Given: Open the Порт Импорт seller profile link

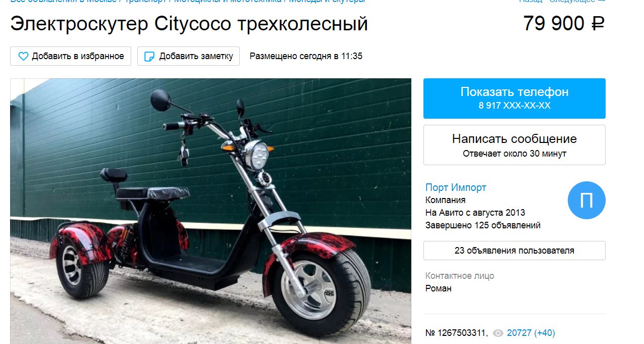Looking at the screenshot, I should click(456, 187).
